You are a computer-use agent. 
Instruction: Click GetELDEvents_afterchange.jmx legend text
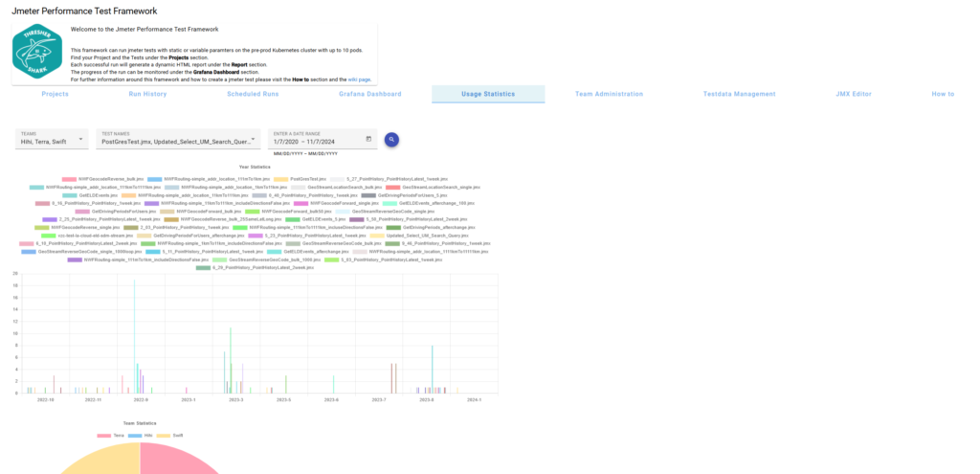click(316, 252)
